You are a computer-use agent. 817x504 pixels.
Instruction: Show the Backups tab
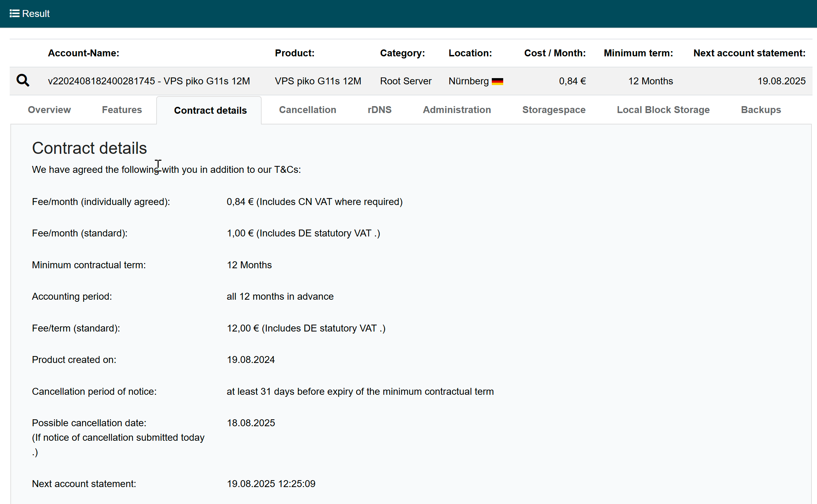pos(761,110)
